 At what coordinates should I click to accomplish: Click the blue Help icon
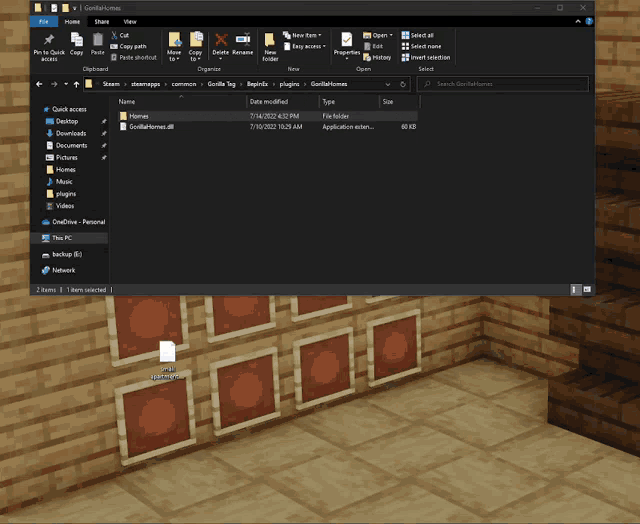[x=589, y=21]
